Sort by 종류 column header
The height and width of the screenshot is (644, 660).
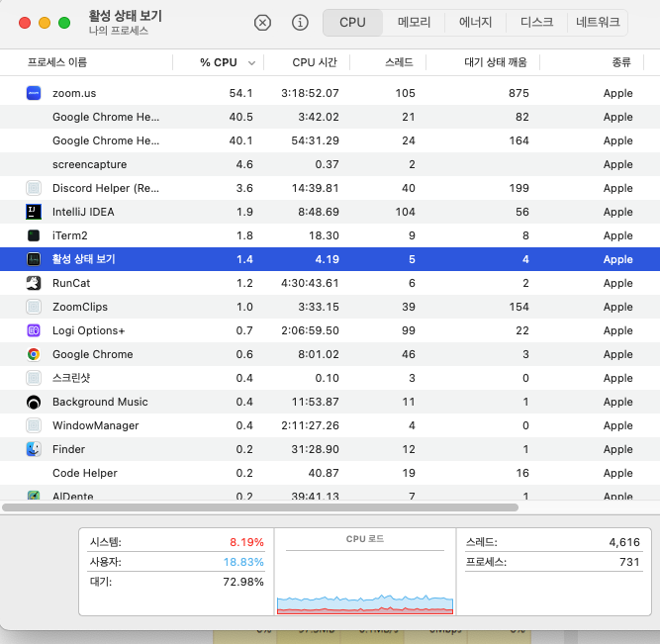[621, 62]
